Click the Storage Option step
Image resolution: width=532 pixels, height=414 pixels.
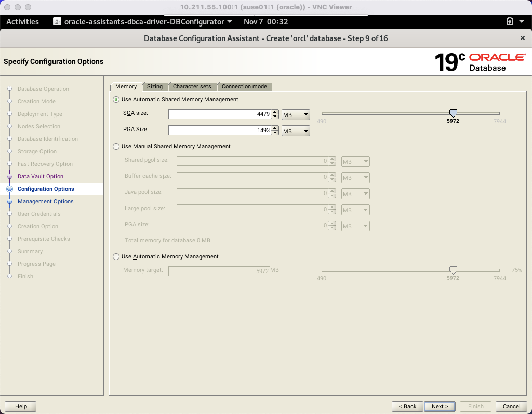(x=37, y=151)
